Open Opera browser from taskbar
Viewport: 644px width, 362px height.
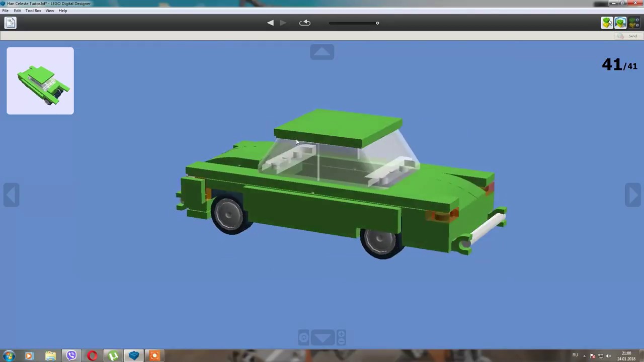coord(92,355)
